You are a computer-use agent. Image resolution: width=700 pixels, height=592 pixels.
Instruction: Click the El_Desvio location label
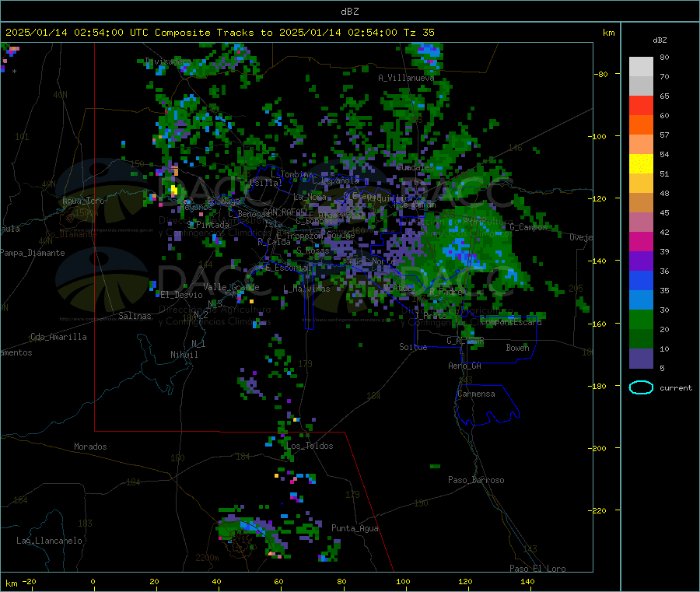pos(181,295)
